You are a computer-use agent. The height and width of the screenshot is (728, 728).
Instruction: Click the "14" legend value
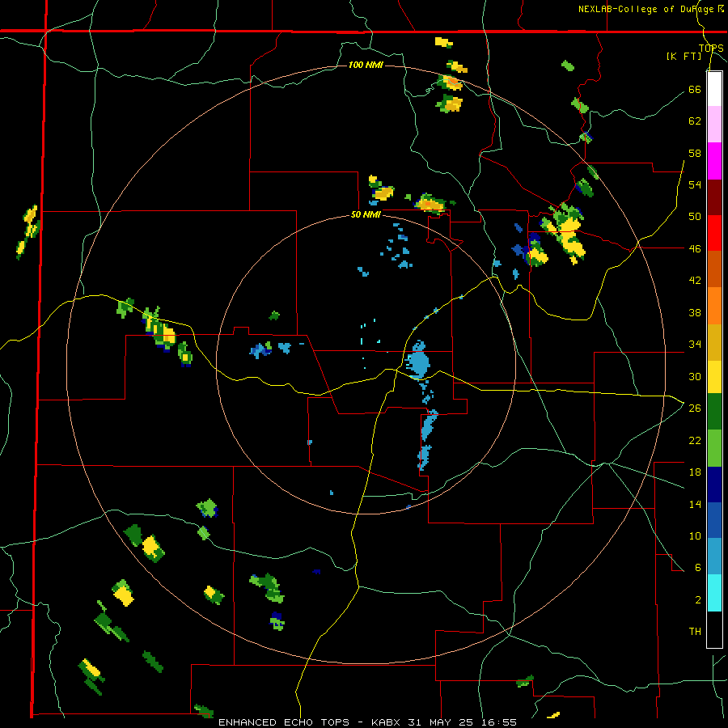click(695, 504)
